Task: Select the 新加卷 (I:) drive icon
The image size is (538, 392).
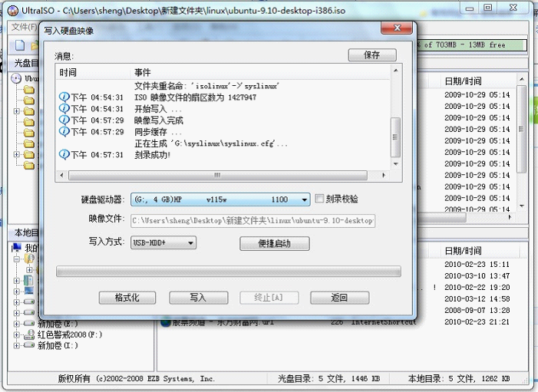Action: 29,345
